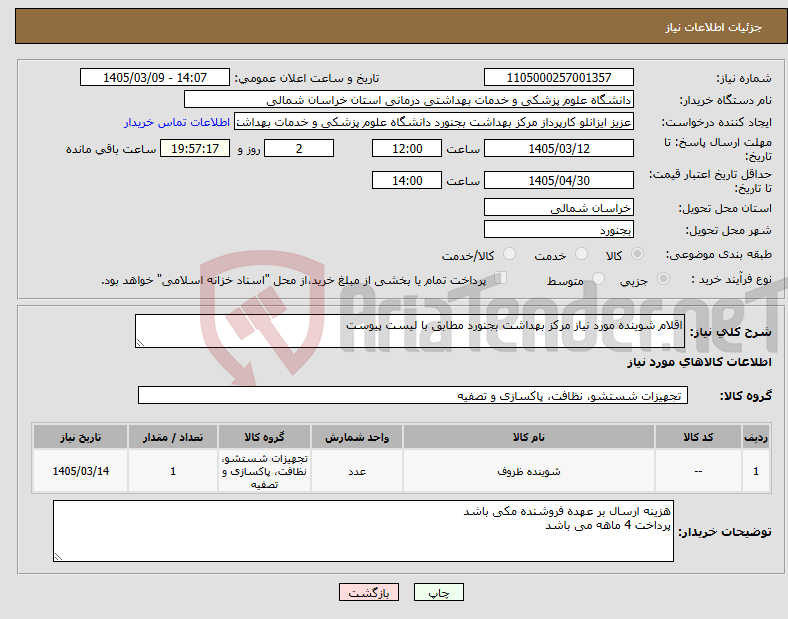Viewport: 788px width, 619px height.
Task: Click delivery city field بجنورد
Action: click(558, 230)
